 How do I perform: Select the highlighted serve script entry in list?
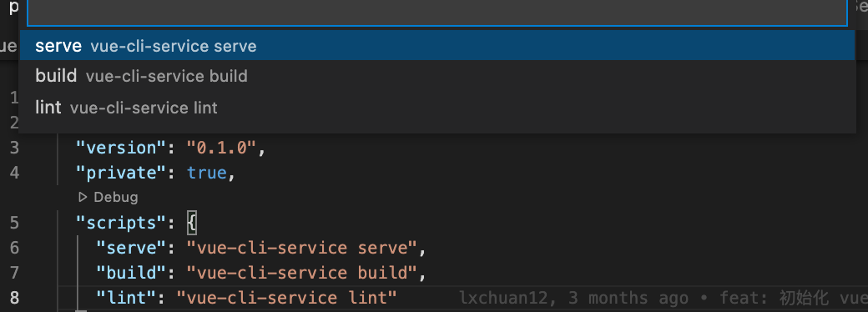[x=437, y=45]
